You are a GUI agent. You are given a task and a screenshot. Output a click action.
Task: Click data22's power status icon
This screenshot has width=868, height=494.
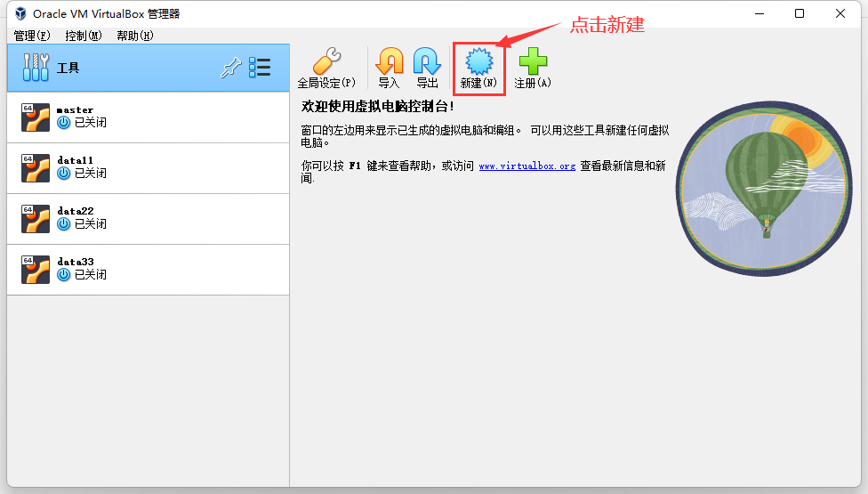coord(64,223)
